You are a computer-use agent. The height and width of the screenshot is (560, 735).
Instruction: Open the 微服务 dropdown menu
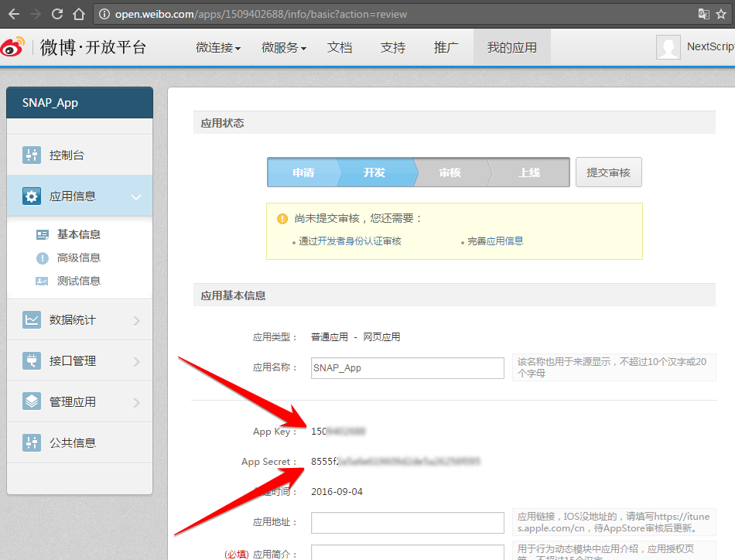[284, 47]
